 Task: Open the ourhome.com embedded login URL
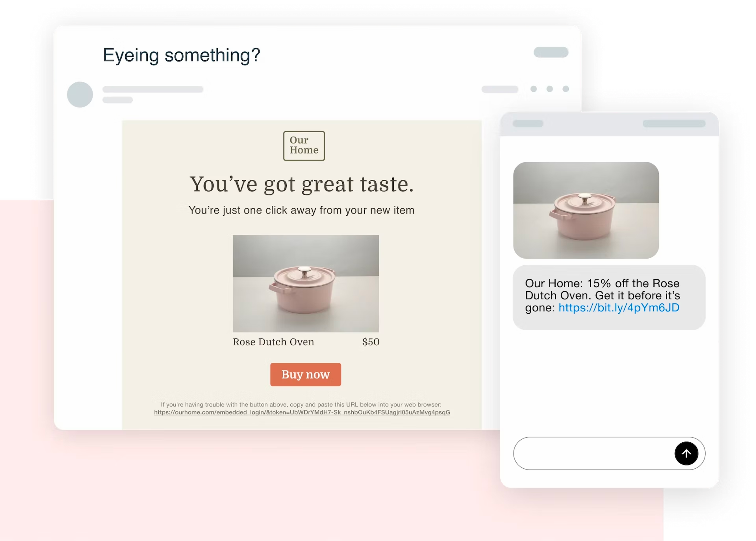(x=302, y=412)
